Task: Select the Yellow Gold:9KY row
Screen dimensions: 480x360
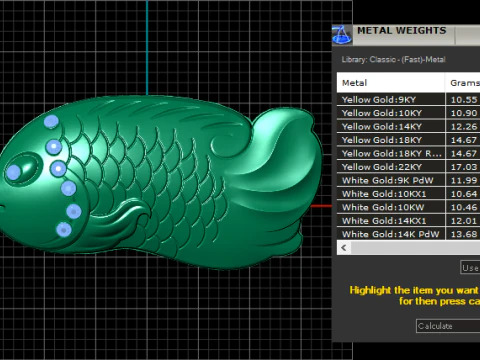Action: click(408, 100)
